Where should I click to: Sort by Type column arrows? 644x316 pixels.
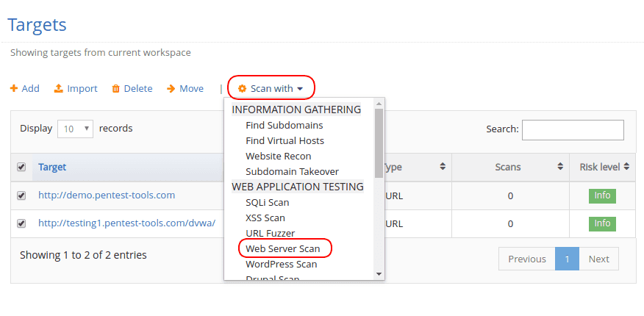[x=443, y=167]
